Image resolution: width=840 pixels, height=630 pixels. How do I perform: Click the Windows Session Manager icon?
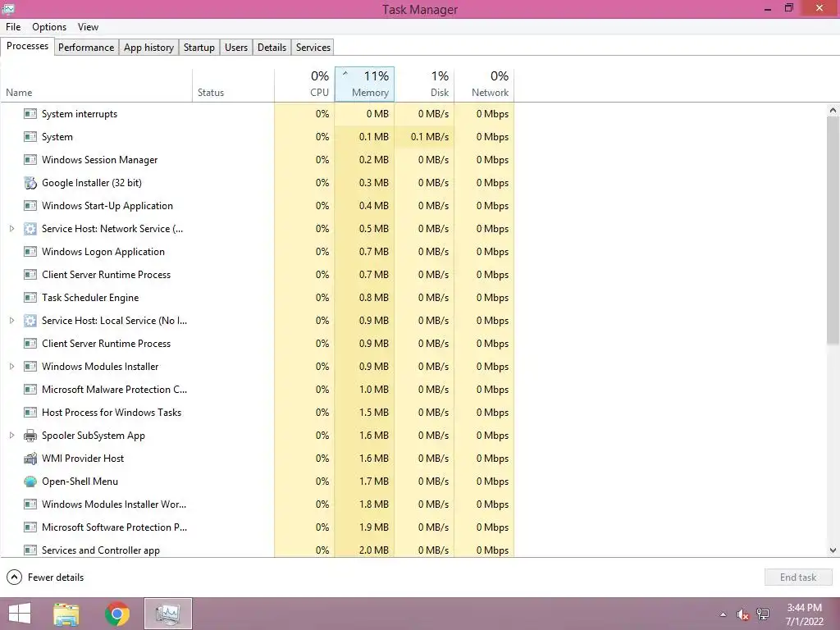pyautogui.click(x=30, y=160)
